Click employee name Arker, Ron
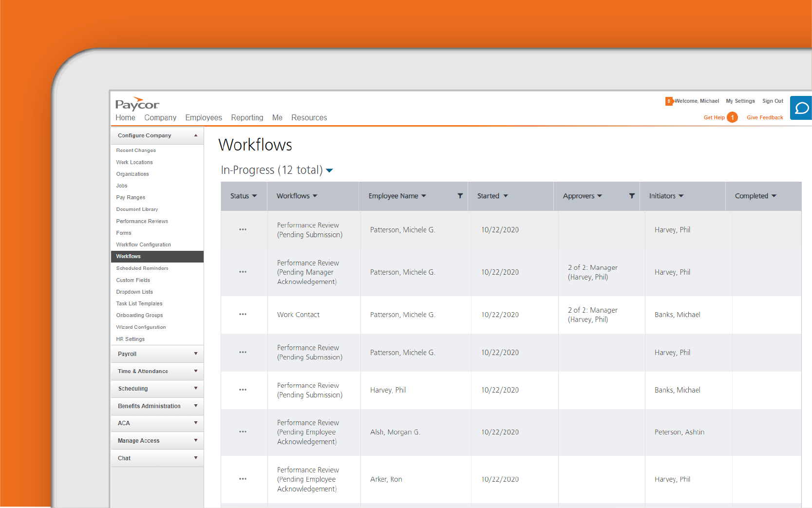This screenshot has height=508, width=812. click(386, 479)
